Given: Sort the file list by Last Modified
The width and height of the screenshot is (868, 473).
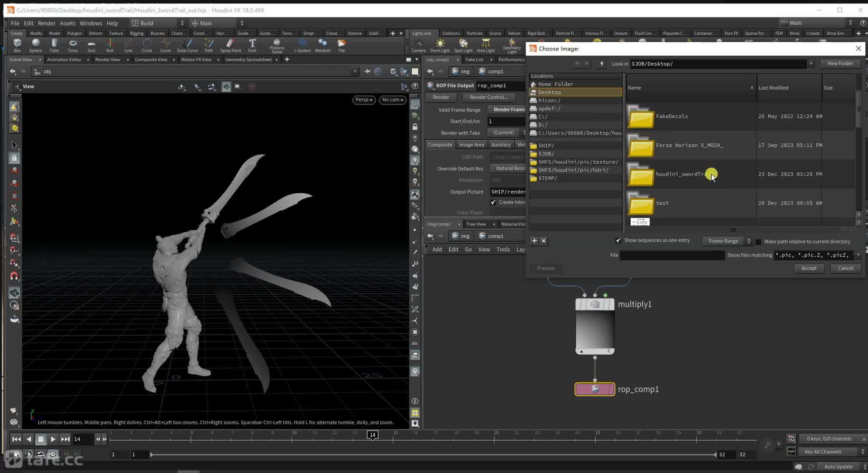Looking at the screenshot, I should pyautogui.click(x=789, y=88).
